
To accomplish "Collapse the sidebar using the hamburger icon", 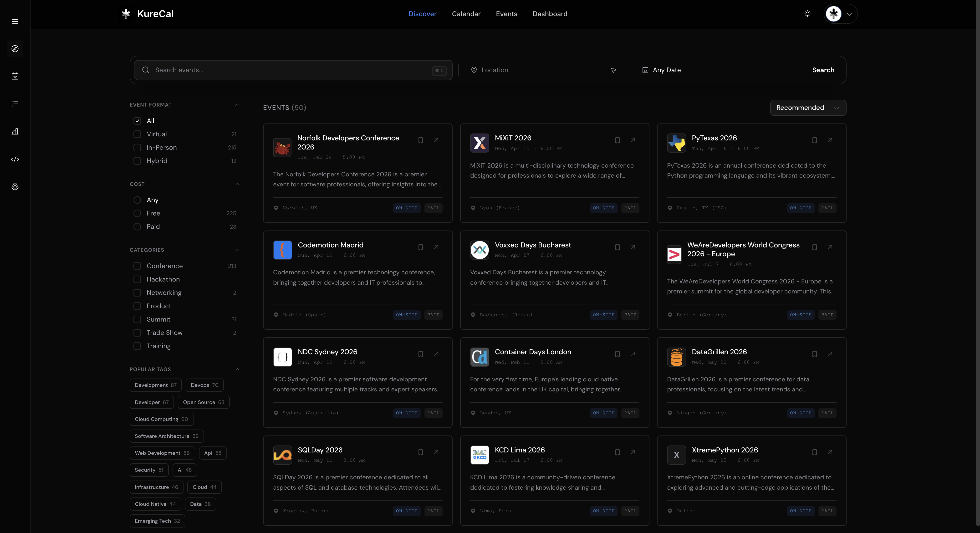I will tap(15, 21).
